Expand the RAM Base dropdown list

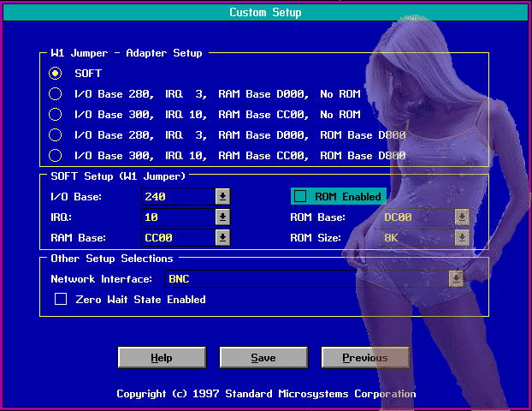(x=222, y=238)
